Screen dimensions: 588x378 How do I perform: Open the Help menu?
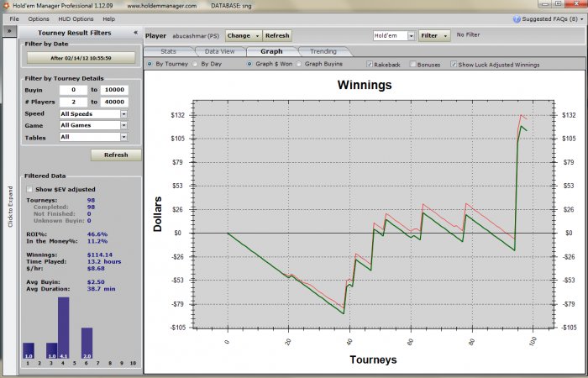pyautogui.click(x=108, y=18)
